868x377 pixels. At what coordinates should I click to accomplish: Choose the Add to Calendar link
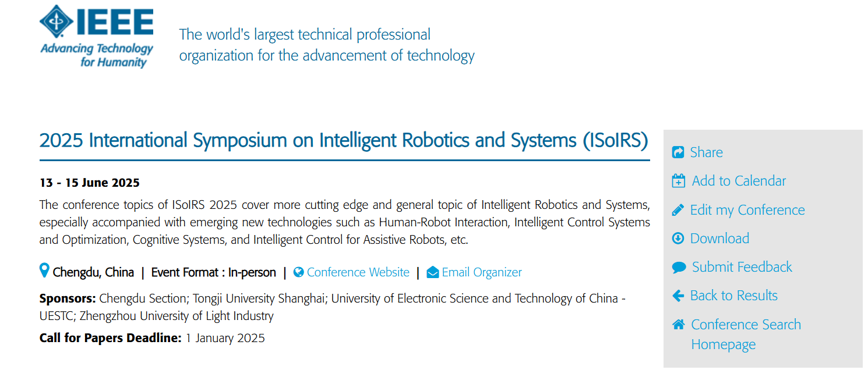[x=739, y=181]
